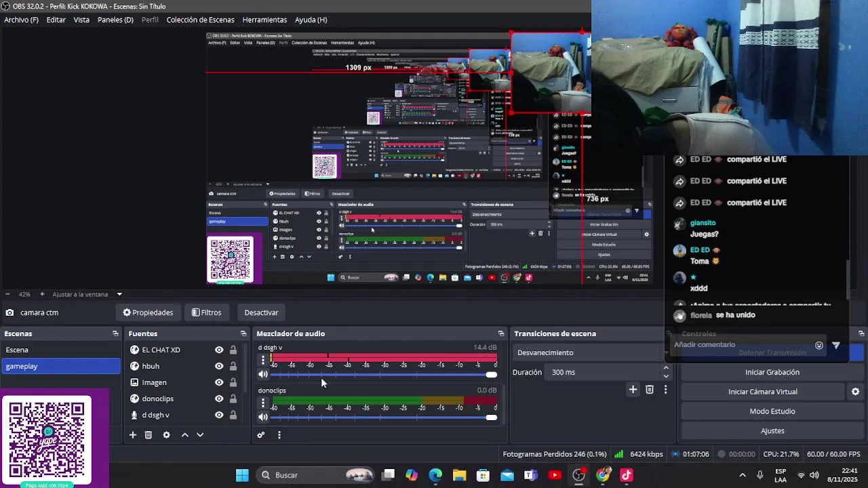Delete scene transition with trash icon
This screenshot has height=488, width=868.
650,389
